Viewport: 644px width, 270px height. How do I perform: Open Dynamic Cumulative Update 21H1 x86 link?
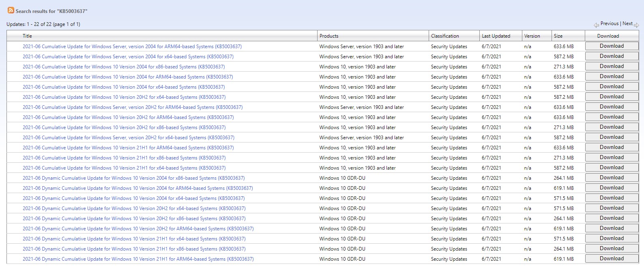point(134,249)
